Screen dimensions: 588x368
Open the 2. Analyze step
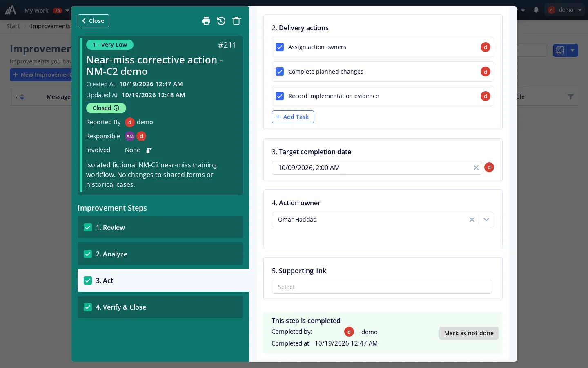click(160, 254)
